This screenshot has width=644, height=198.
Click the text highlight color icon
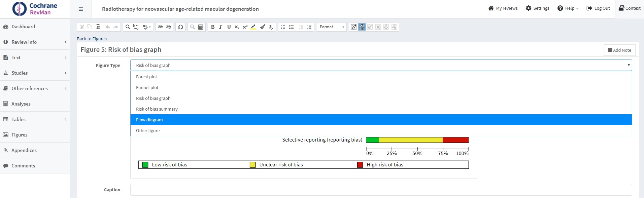click(253, 27)
